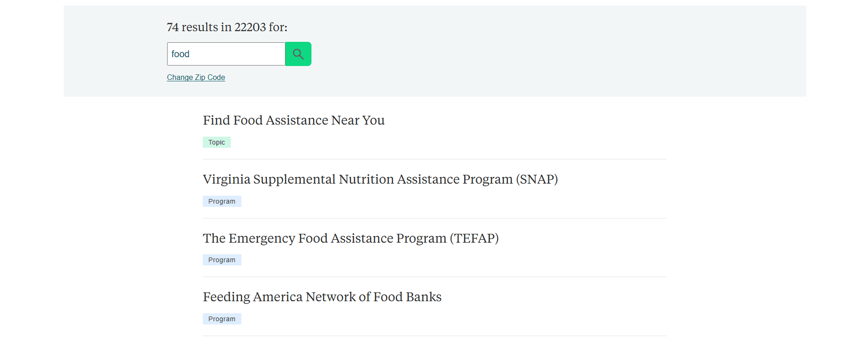This screenshot has height=337, width=868.
Task: Click the "(SNAP)" acronym in the result title
Action: (537, 179)
